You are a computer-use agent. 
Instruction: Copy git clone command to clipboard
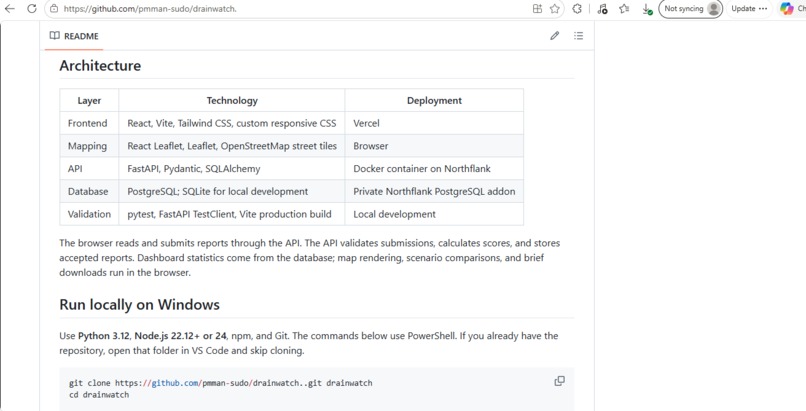point(559,381)
